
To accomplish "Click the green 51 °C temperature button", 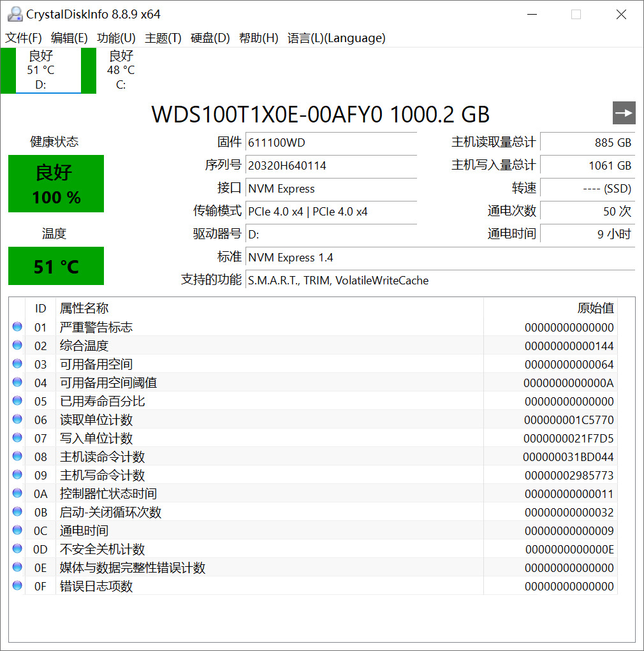I will tap(56, 266).
